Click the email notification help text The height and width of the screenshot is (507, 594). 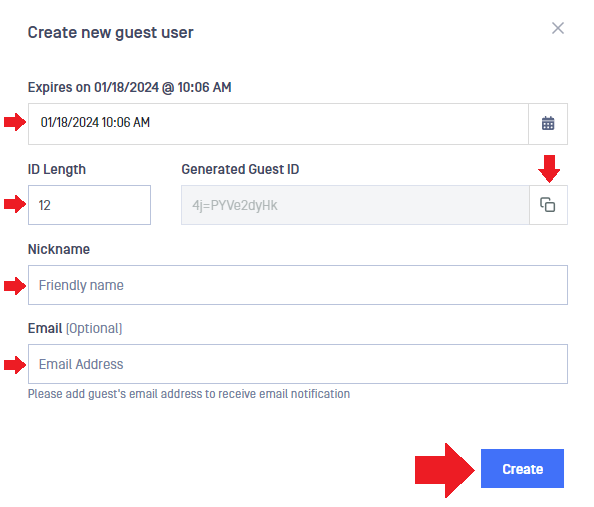point(189,394)
